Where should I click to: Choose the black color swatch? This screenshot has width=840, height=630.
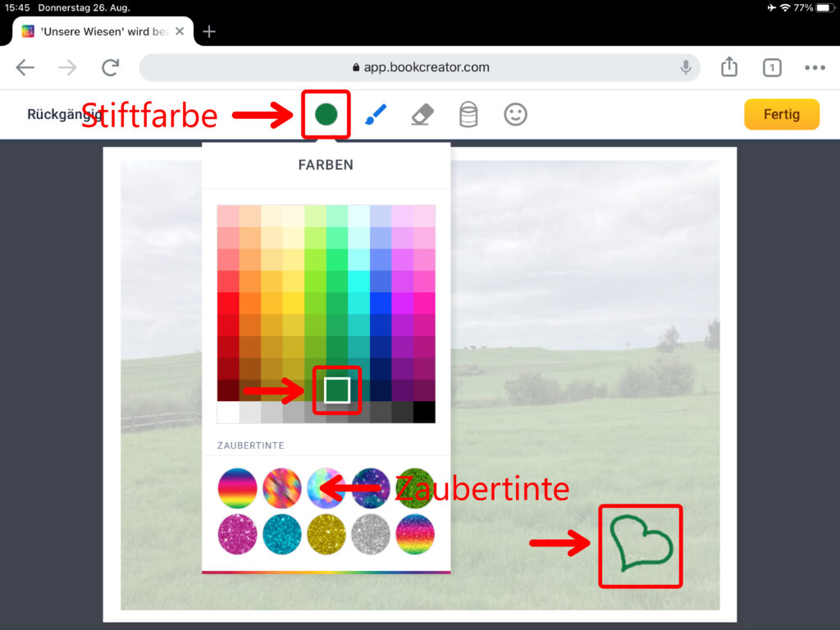pos(424,412)
